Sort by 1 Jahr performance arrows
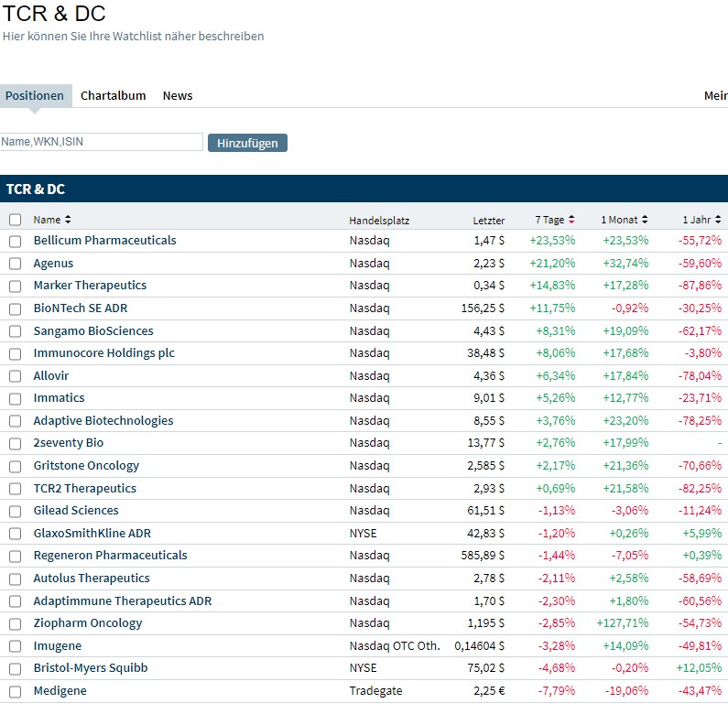Viewport: 728px width, 714px height. [x=718, y=220]
